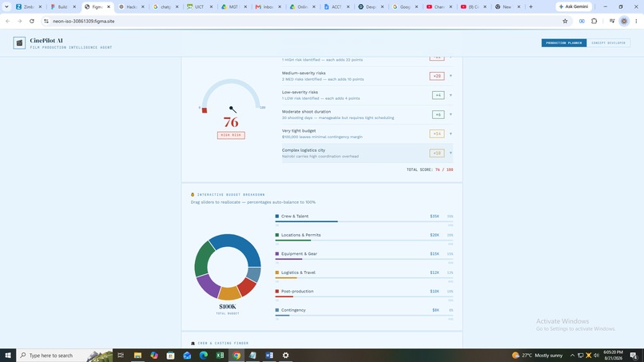
Task: Open the notifications center in the taskbar
Action: (634, 356)
